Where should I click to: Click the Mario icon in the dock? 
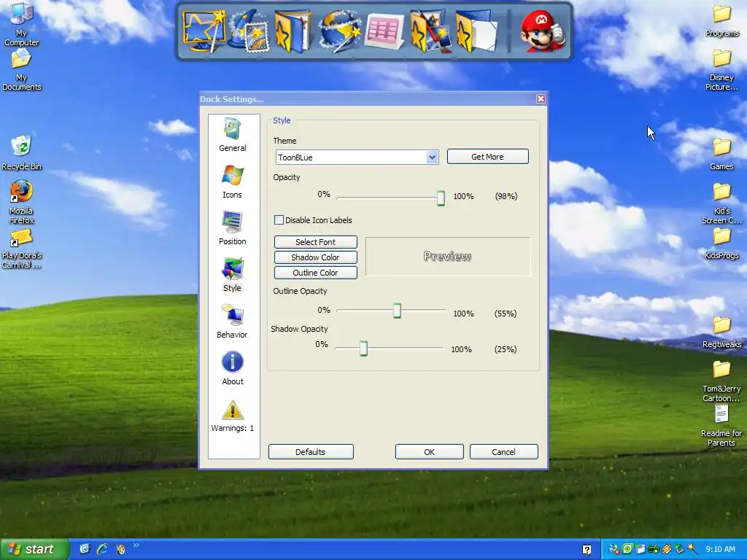[x=542, y=32]
